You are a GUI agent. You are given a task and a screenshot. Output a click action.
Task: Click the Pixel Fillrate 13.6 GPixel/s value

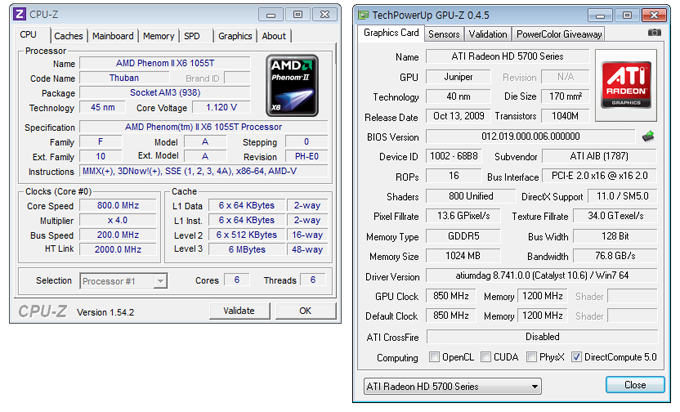(463, 216)
